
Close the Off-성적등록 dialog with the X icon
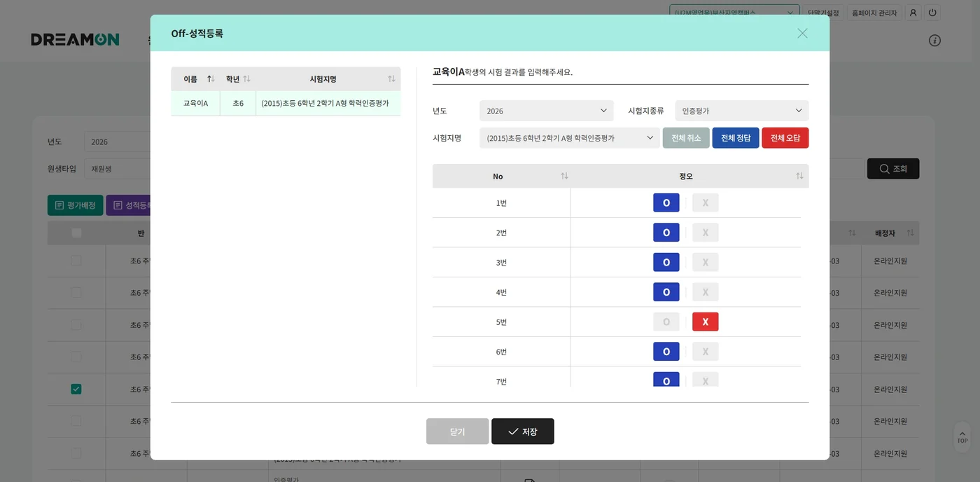[802, 33]
